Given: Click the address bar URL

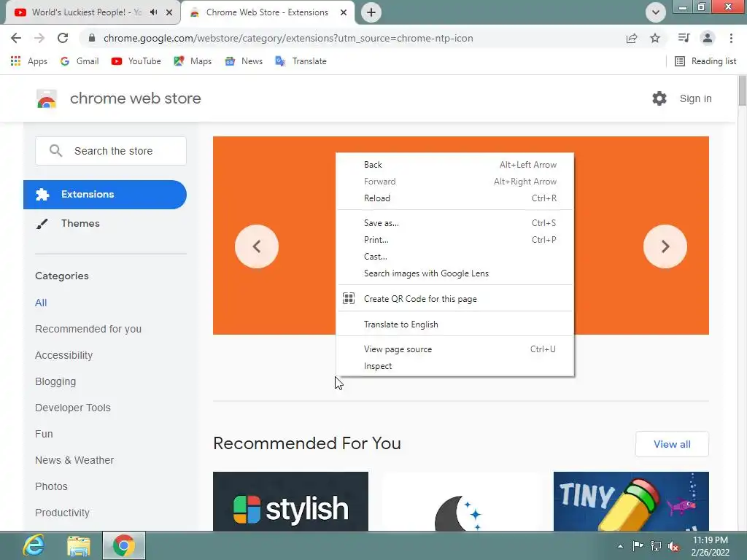Looking at the screenshot, I should [x=288, y=38].
